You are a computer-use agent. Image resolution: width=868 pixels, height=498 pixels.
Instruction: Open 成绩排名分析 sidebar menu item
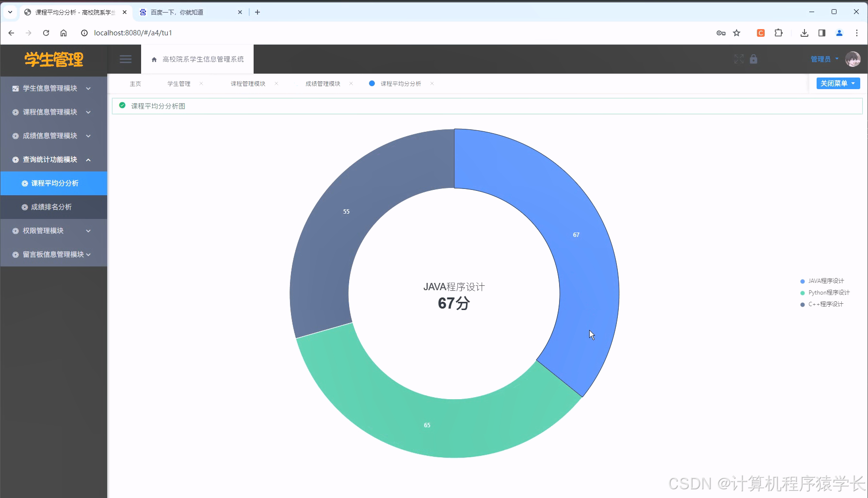(54, 207)
